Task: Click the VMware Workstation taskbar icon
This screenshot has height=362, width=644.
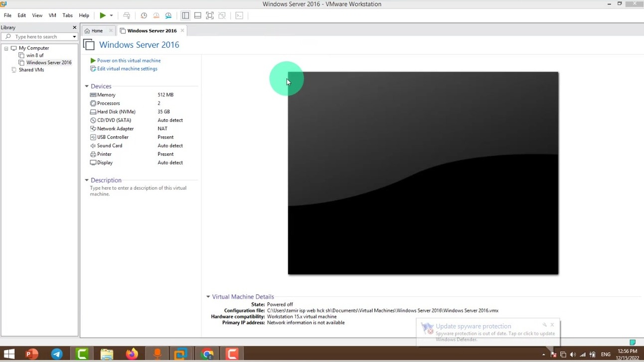Action: (180, 354)
